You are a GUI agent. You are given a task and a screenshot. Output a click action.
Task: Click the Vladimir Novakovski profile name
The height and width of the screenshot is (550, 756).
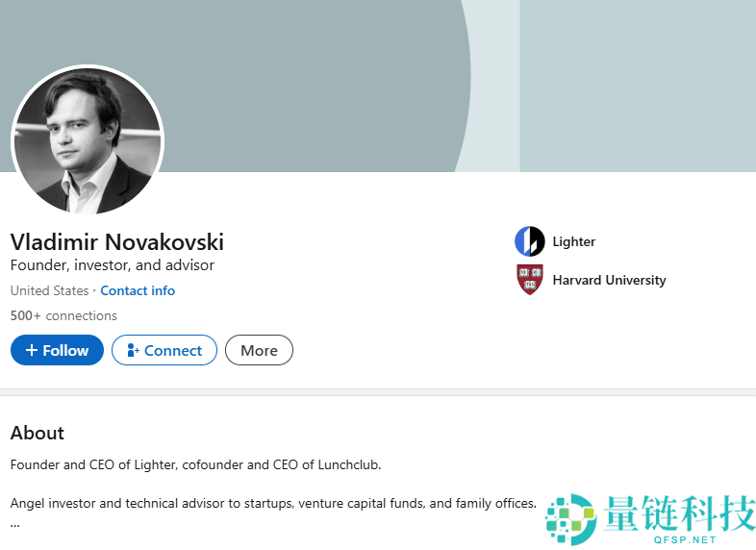click(x=116, y=241)
